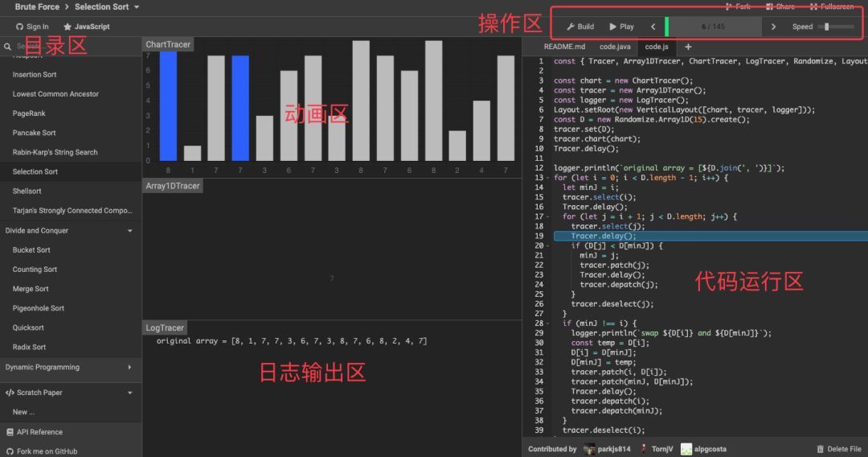Image resolution: width=868 pixels, height=457 pixels.
Task: Add a new file with plus icon
Action: [x=688, y=47]
